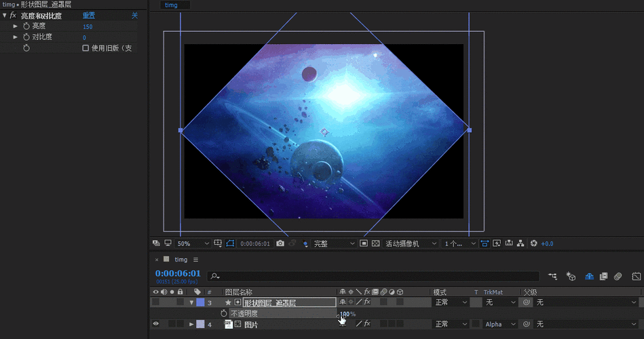Toggle the transparency grid checkerboard
Viewport: 644px width, 339px height.
(x=375, y=243)
